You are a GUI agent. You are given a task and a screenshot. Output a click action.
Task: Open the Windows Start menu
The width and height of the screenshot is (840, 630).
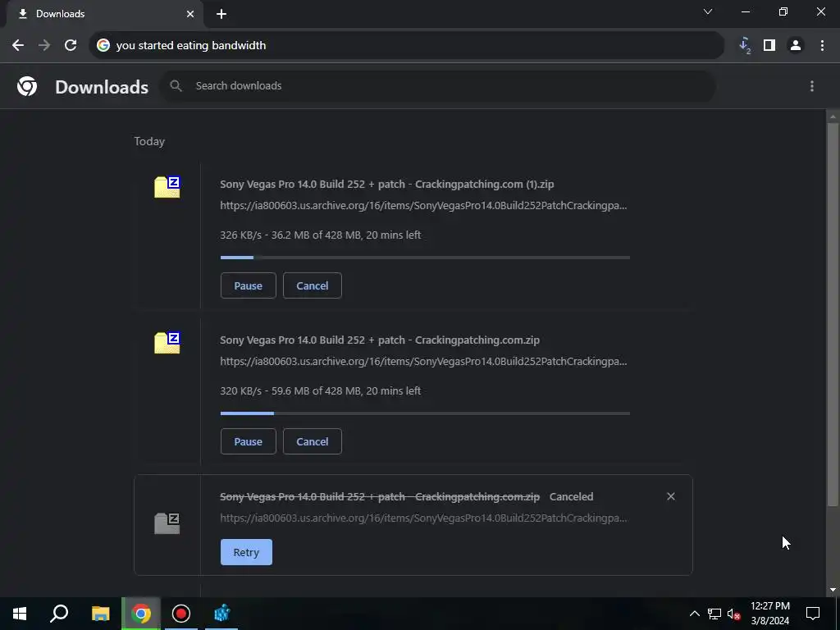pyautogui.click(x=20, y=614)
